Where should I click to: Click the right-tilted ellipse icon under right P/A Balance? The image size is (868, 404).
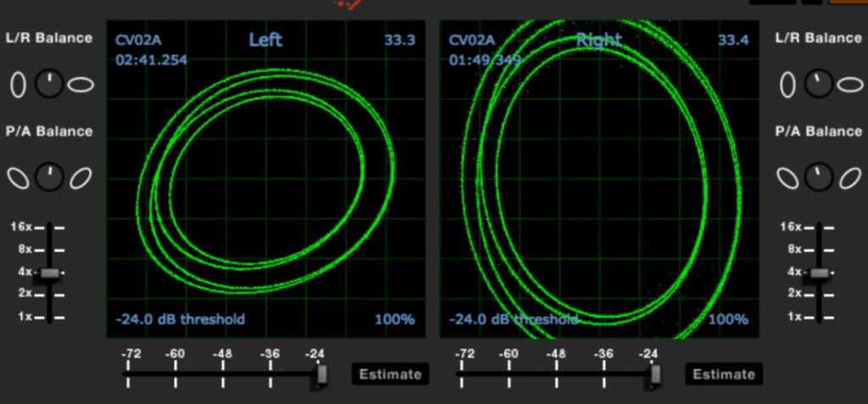pyautogui.click(x=849, y=177)
